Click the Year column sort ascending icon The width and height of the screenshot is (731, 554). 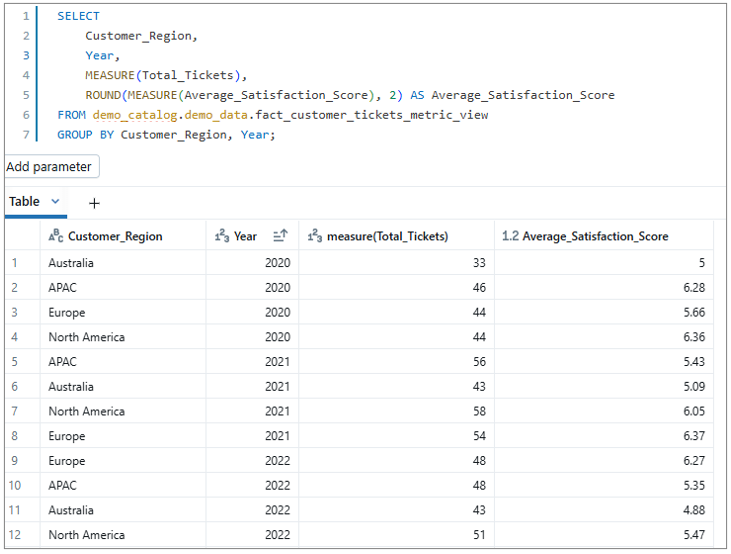[280, 236]
